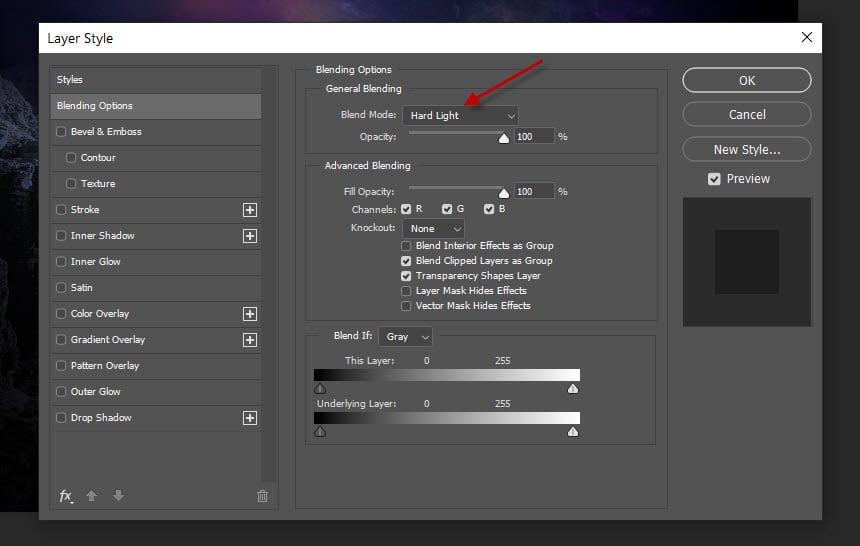Viewport: 860px width, 546px height.
Task: Click the New Style... button
Action: 746,150
